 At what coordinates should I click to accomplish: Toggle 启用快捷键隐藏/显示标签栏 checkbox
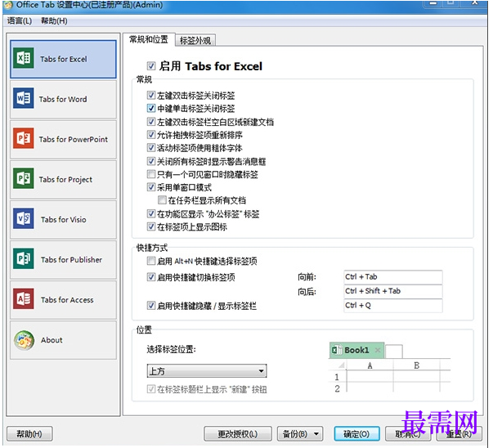151,305
